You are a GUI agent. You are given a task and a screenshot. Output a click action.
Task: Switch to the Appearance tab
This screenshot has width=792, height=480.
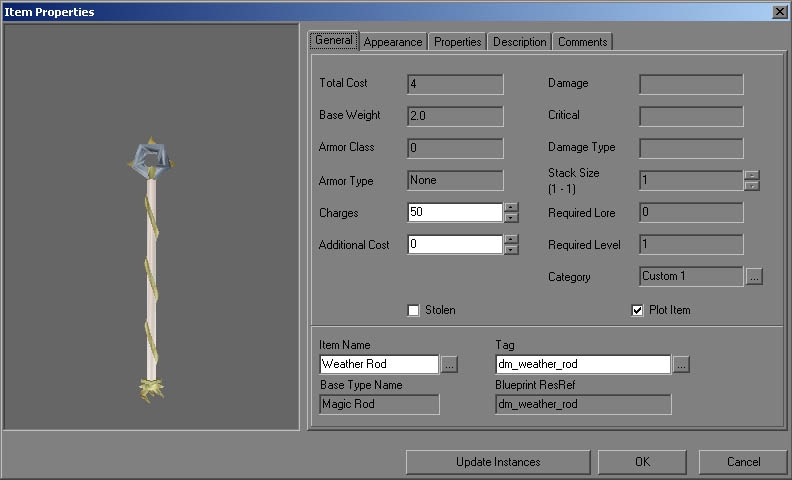pos(394,42)
